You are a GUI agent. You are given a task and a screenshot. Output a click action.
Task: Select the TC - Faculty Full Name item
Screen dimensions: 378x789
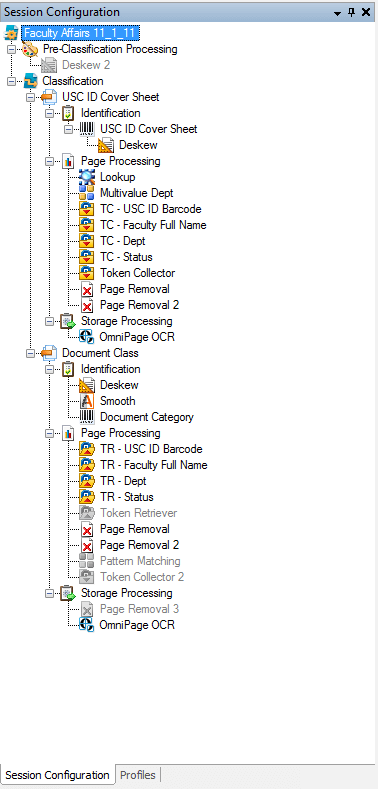[153, 225]
